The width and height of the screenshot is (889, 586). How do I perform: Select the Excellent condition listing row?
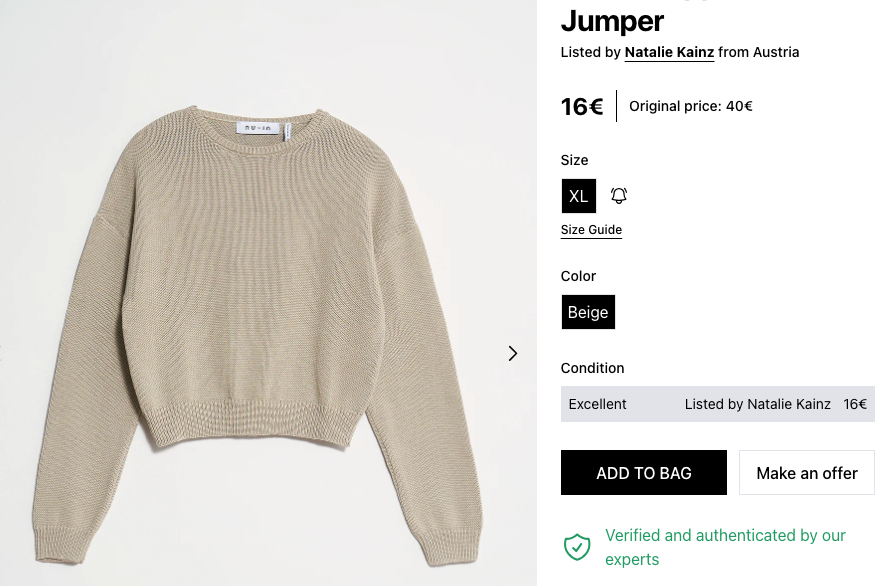(x=717, y=404)
